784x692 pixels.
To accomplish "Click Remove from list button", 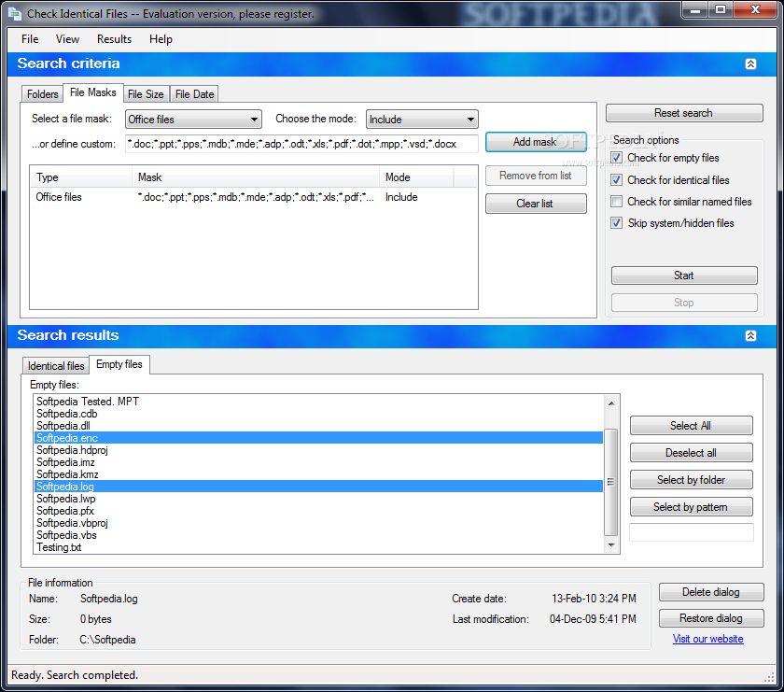I will click(536, 176).
